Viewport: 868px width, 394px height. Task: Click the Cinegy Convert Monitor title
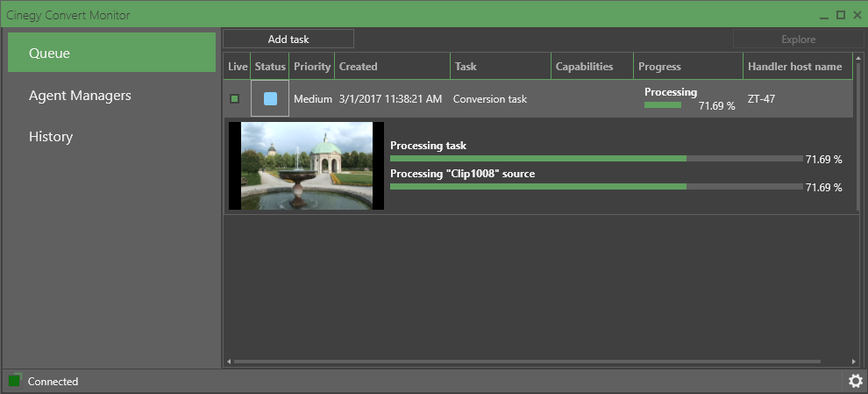tap(68, 15)
